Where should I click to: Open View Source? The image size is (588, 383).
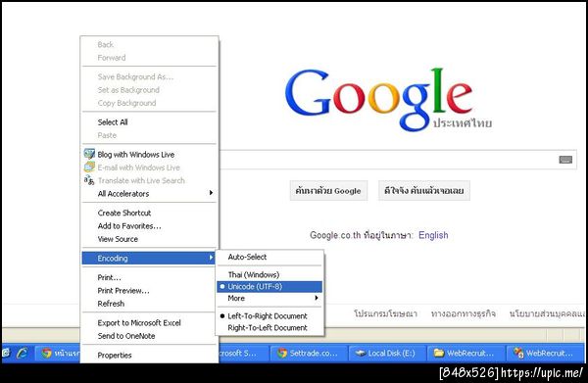[149, 239]
